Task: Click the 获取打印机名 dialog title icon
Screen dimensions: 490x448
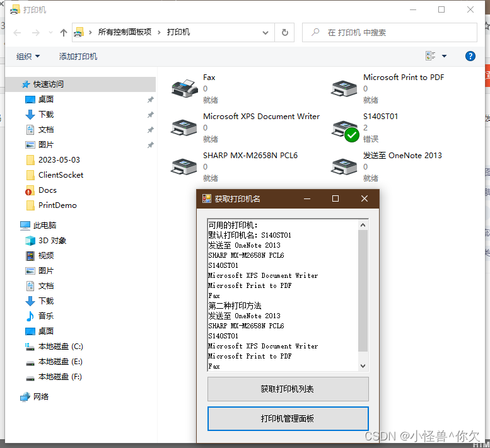Action: click(x=207, y=198)
